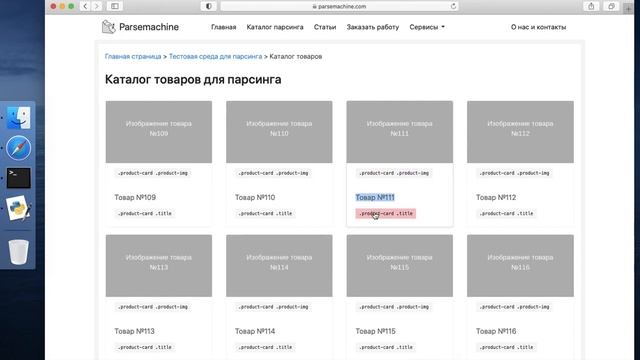
Task: Open О нас и контакты
Action: [x=538, y=27]
